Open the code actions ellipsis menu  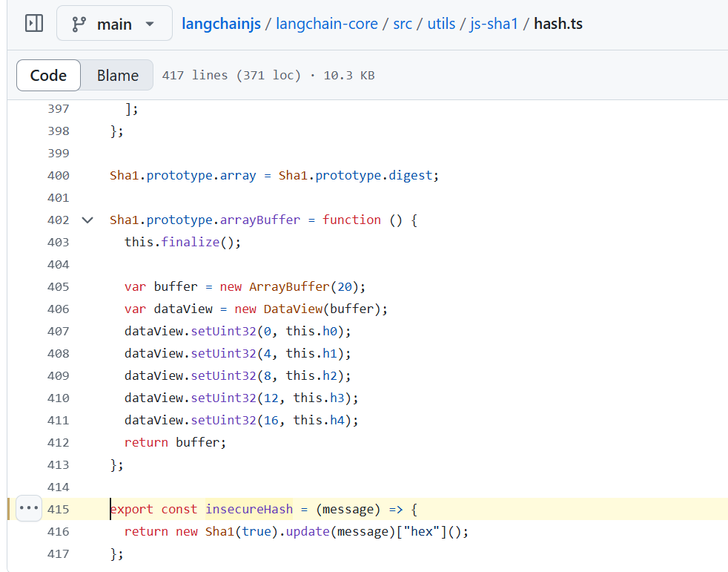(x=28, y=508)
